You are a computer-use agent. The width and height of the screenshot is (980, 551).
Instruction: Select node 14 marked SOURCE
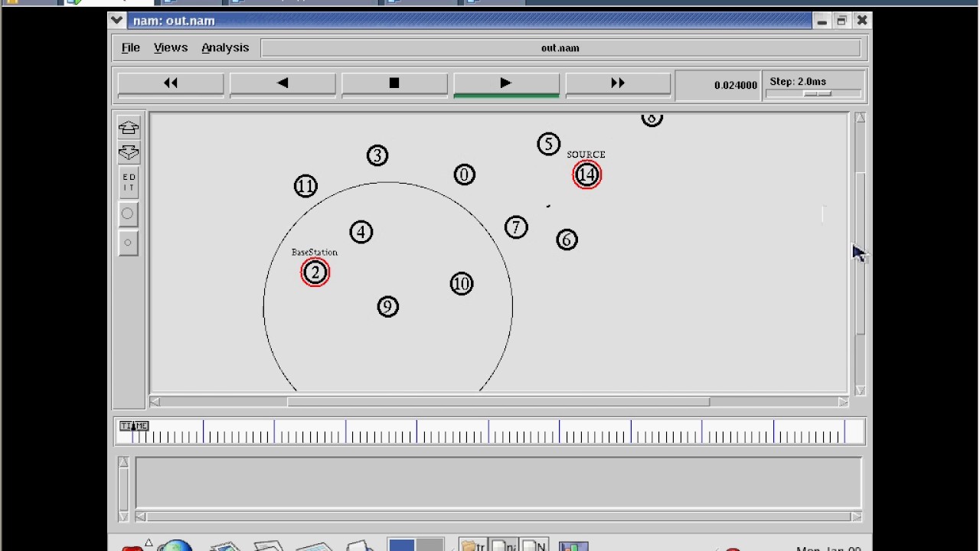click(587, 175)
